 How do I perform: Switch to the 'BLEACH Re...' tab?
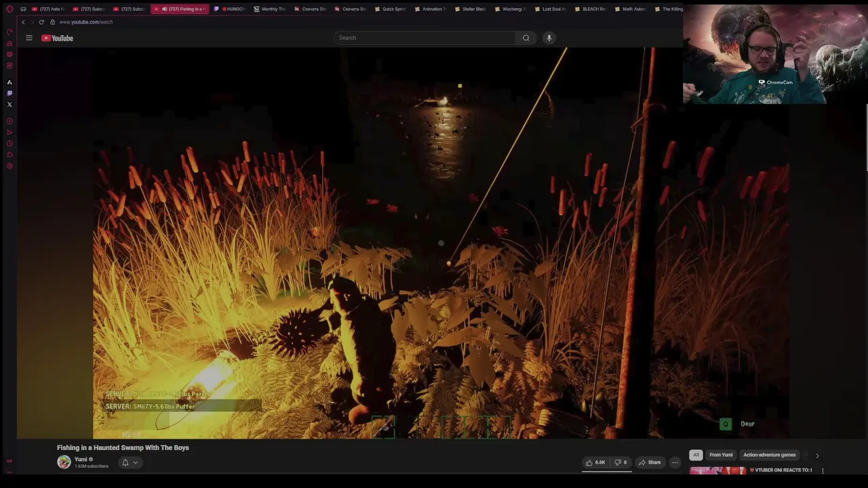[591, 9]
